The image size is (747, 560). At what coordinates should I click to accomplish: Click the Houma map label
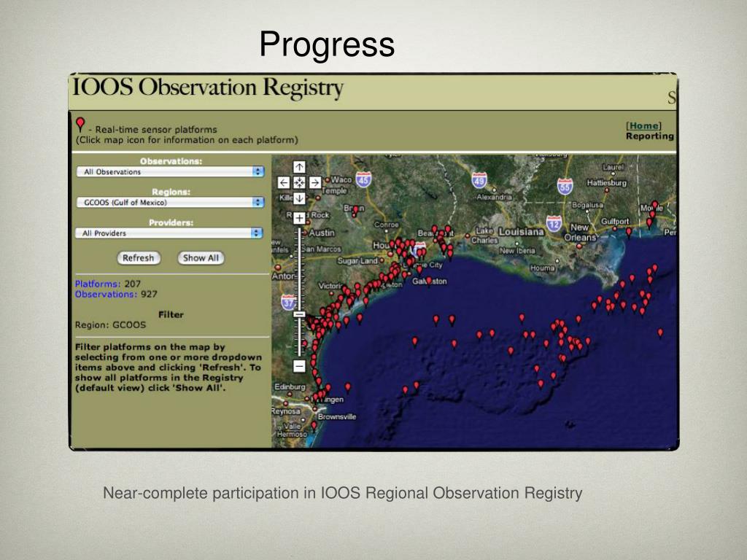[542, 268]
